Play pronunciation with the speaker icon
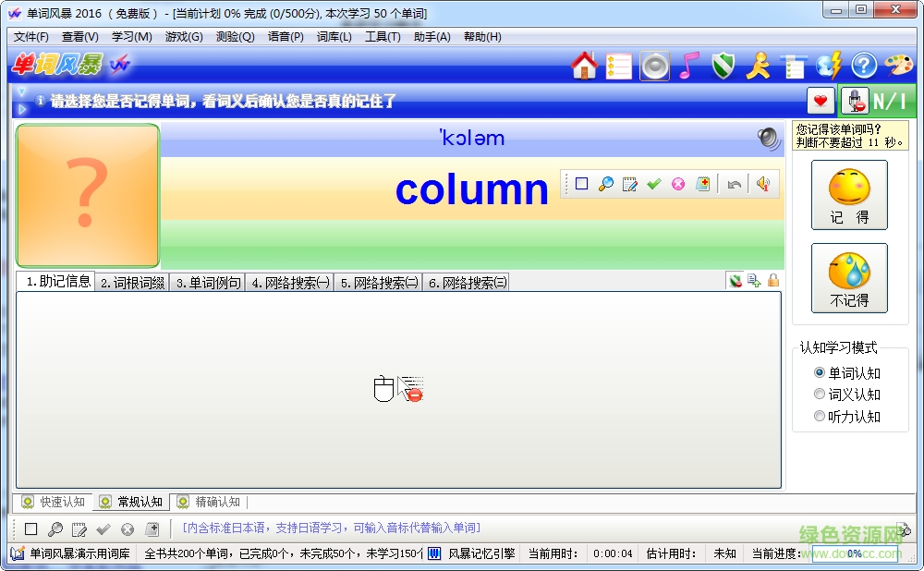Image resolution: width=924 pixels, height=571 pixels. coord(763,183)
